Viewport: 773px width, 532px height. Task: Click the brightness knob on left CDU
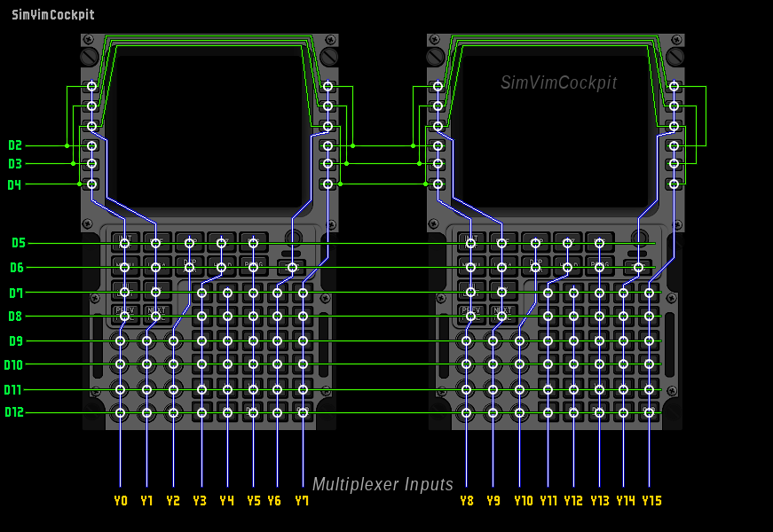click(x=292, y=238)
